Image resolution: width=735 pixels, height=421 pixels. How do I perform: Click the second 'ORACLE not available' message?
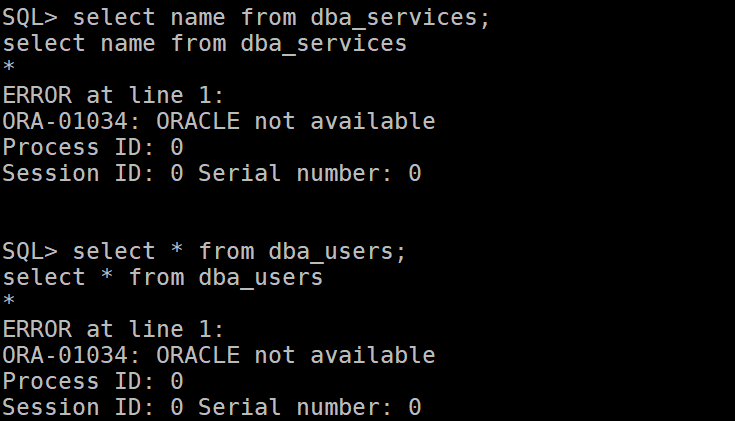point(295,355)
